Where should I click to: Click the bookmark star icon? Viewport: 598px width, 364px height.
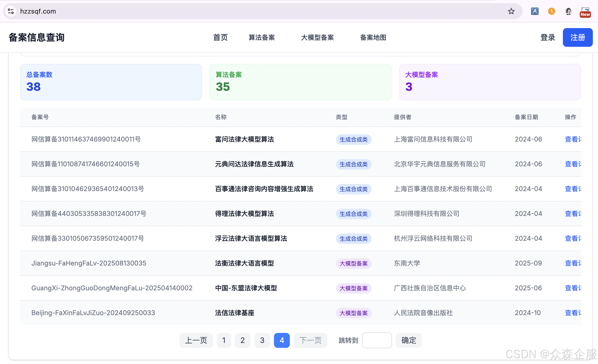(x=511, y=11)
